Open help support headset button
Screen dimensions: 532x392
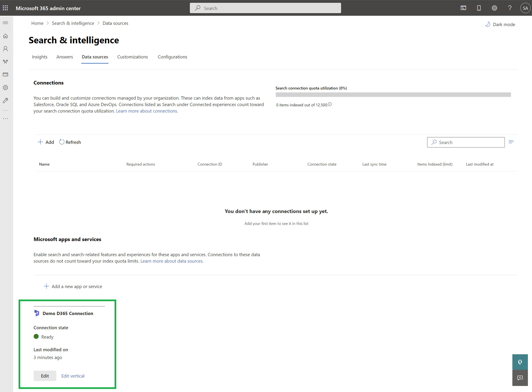(520, 362)
